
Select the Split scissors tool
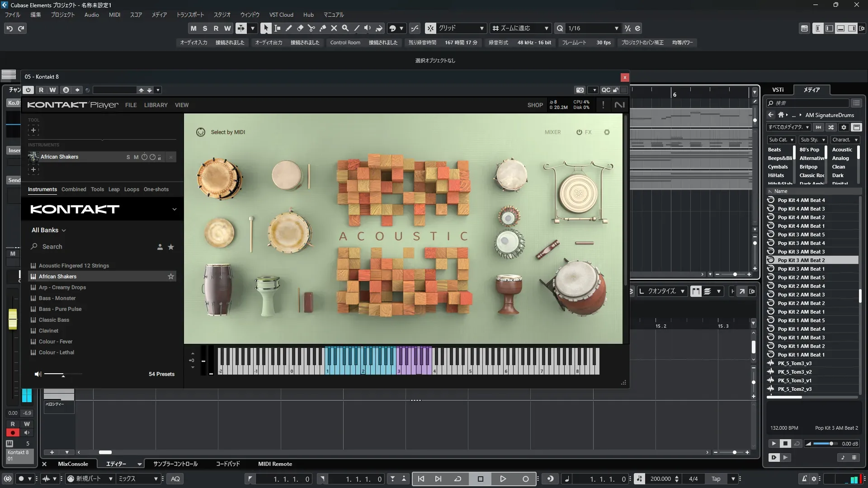tap(311, 28)
